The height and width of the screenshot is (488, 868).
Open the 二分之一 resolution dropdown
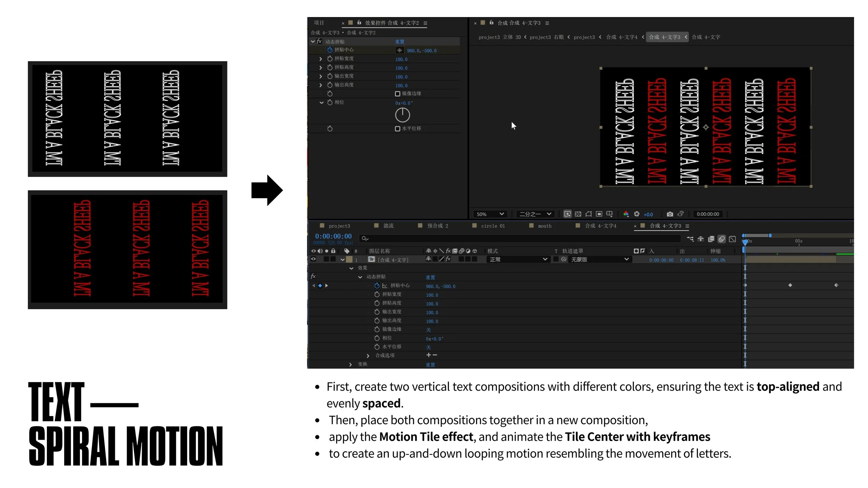pos(535,214)
